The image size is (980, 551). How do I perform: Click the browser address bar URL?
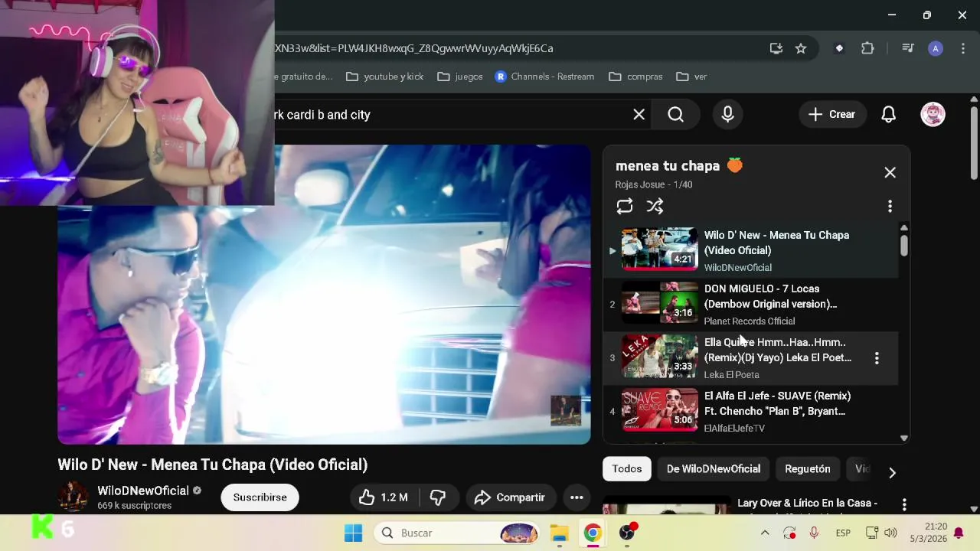[x=413, y=48]
